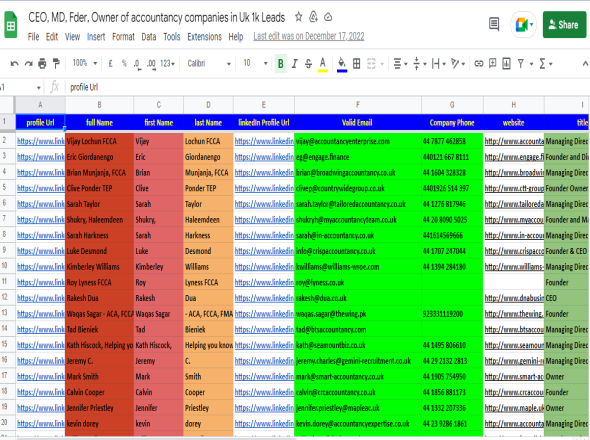
Task: Open the fill color picker
Action: tap(342, 64)
